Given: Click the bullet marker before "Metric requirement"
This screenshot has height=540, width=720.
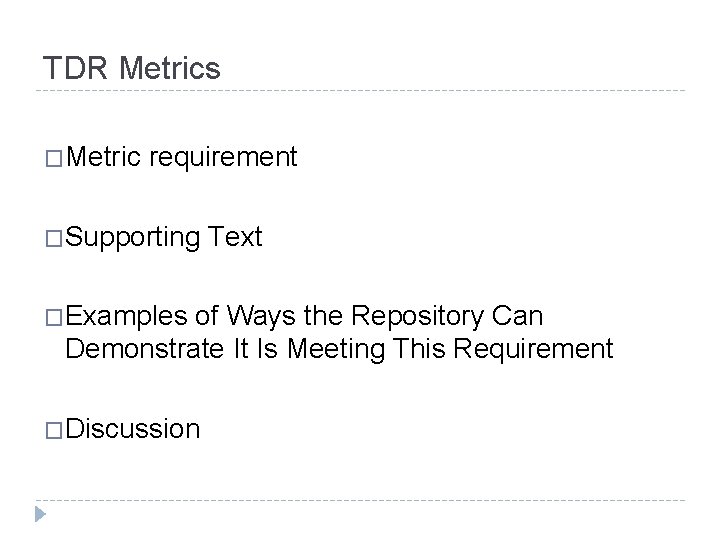Looking at the screenshot, I should (54, 158).
